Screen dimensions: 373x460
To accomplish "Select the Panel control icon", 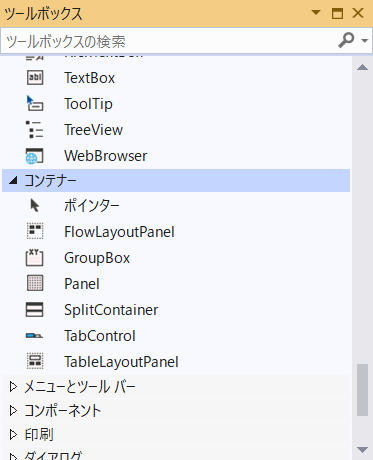I will 35,283.
